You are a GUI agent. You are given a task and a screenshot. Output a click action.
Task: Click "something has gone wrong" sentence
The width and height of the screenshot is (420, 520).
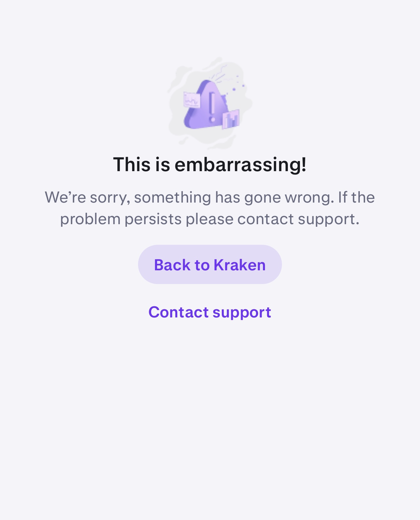pos(234,198)
